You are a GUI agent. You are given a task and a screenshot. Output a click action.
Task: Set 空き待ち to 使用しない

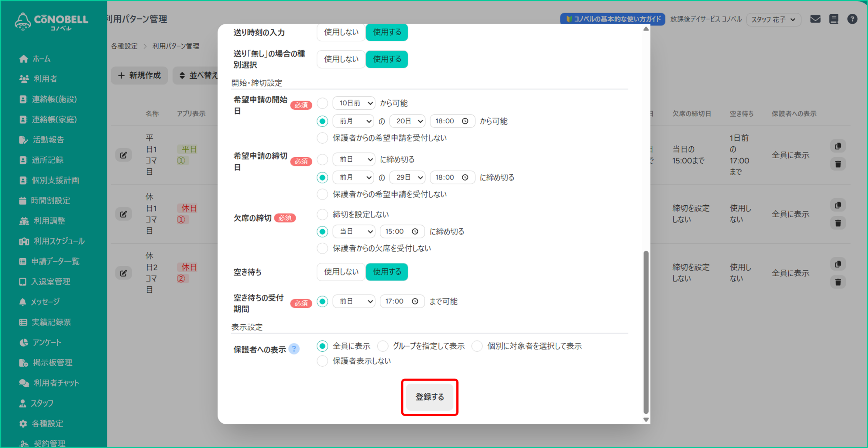341,272
